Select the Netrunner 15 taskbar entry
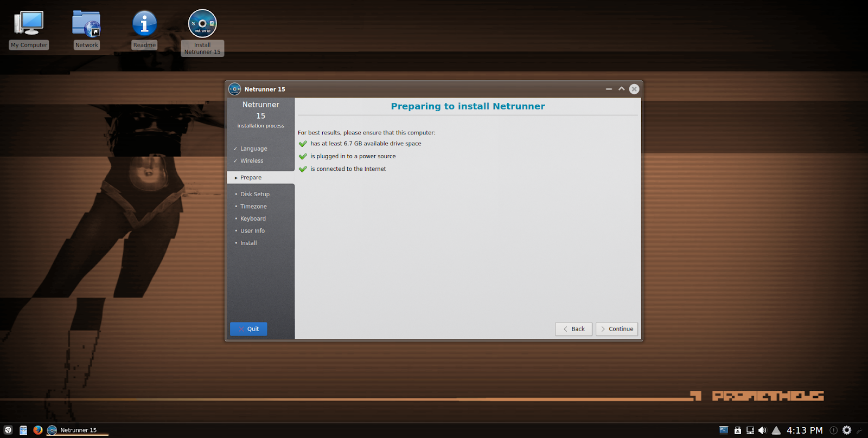Viewport: 868px width, 438px height. tap(78, 430)
